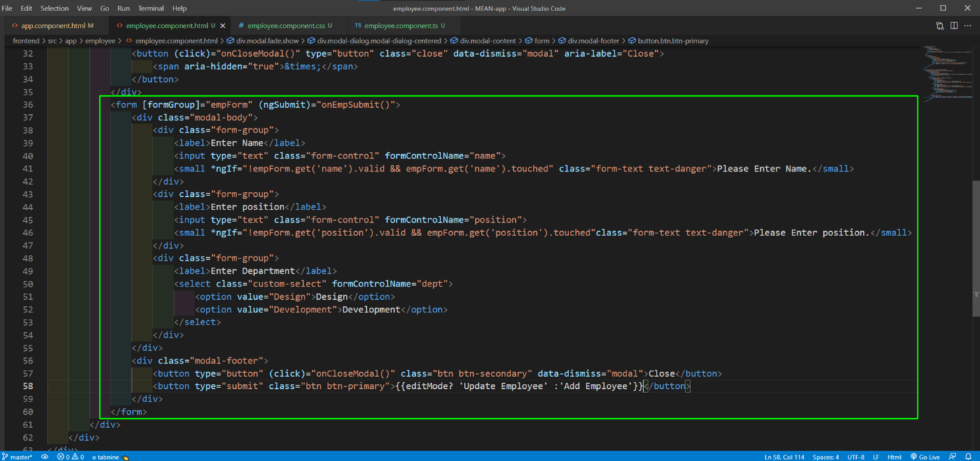The height and width of the screenshot is (461, 980).
Task: Click "Please Enter Name." text in code
Action: [x=763, y=169]
